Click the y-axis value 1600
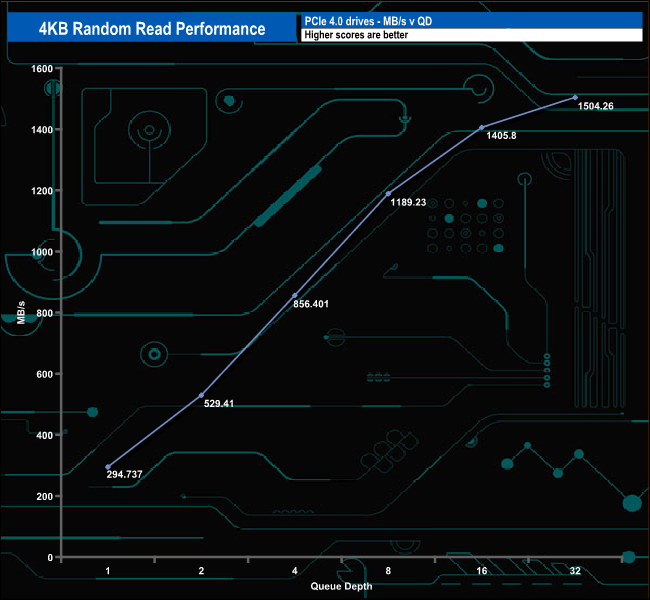The height and width of the screenshot is (600, 650). coord(42,69)
